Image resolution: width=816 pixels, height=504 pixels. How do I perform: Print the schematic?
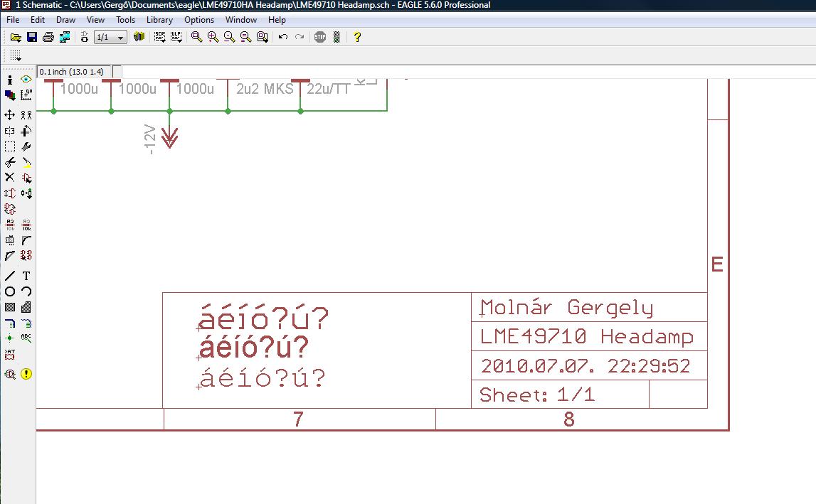[48, 37]
